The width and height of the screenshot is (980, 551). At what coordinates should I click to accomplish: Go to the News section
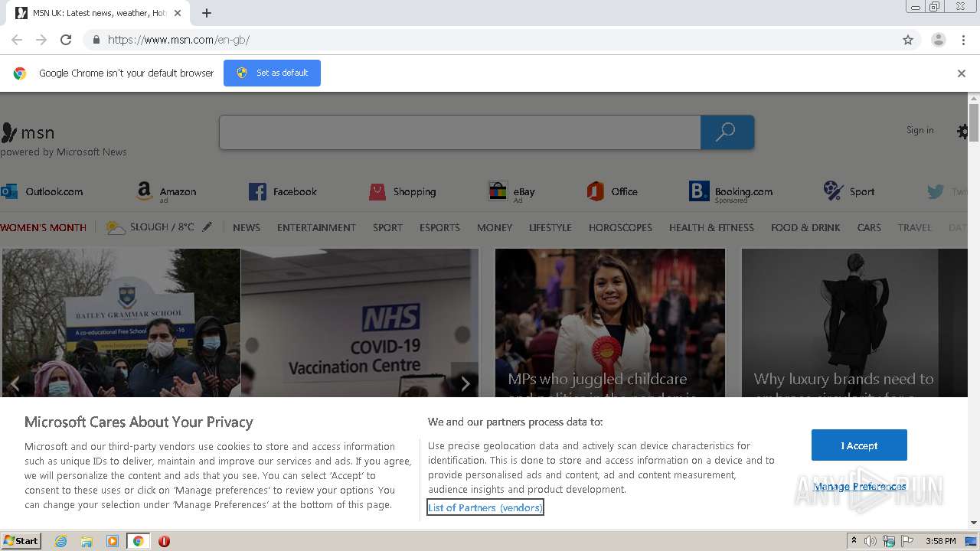click(247, 227)
